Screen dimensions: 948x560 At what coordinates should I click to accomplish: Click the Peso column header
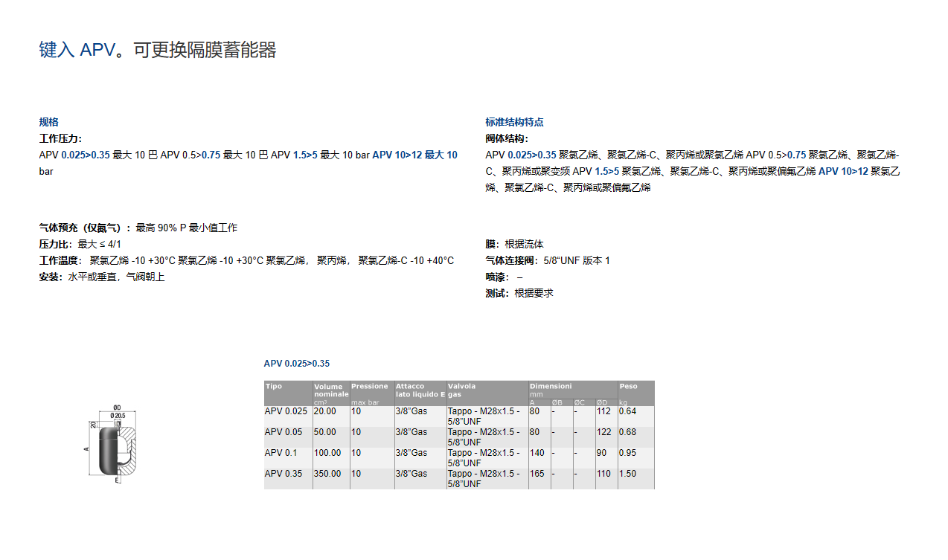629,387
